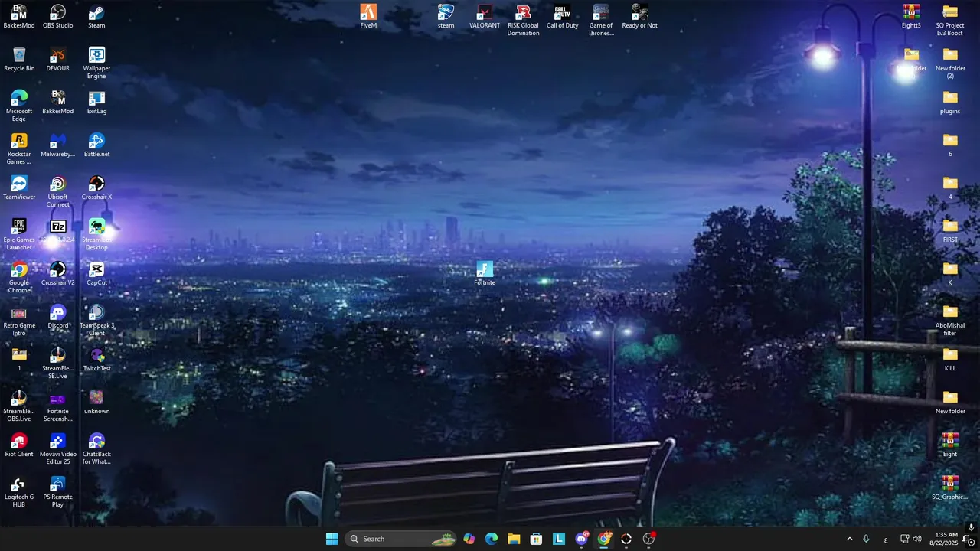Open folder named 1 below Retro Game Intro

[x=19, y=360]
